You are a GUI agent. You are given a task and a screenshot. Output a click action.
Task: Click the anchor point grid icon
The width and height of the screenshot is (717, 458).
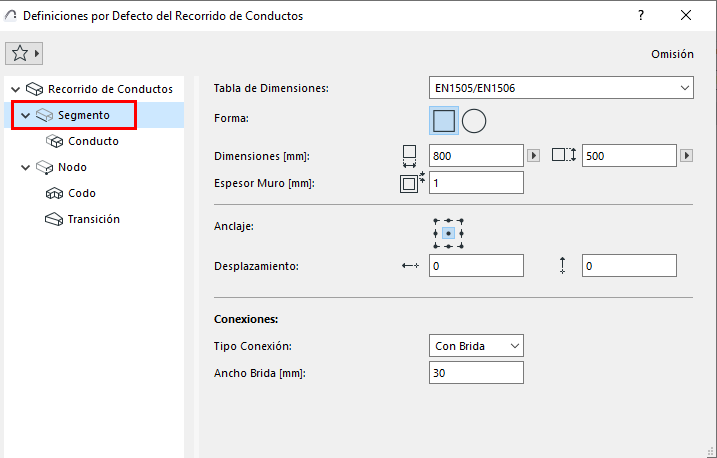pos(449,233)
